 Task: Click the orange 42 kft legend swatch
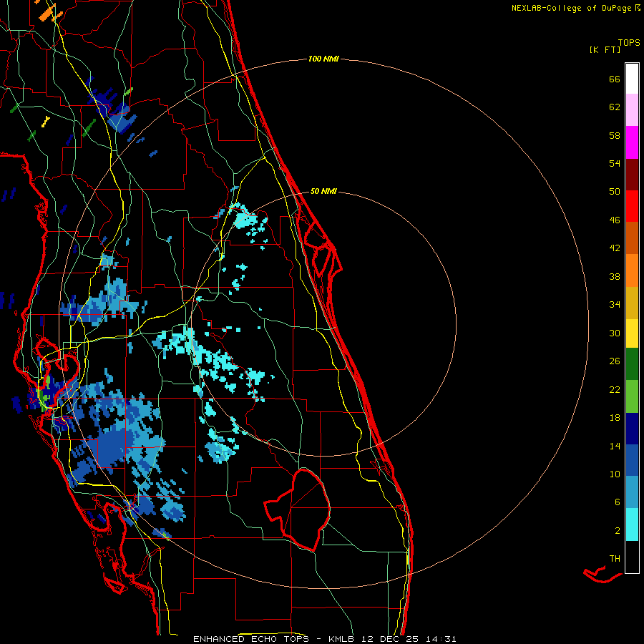(632, 270)
